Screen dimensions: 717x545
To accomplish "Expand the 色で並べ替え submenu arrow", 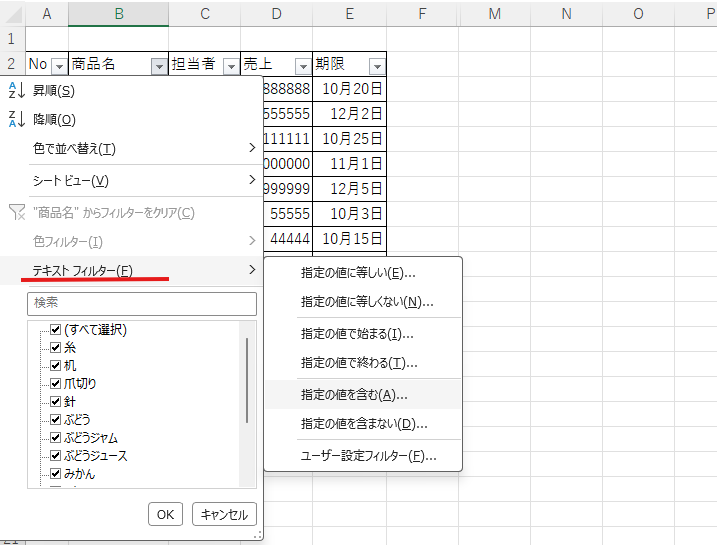I will pyautogui.click(x=252, y=148).
